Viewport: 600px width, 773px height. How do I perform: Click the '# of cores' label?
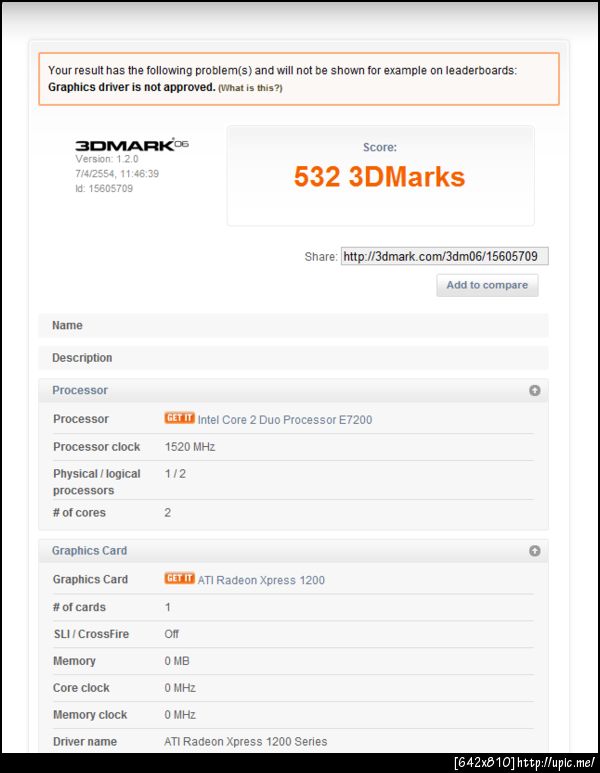[79, 513]
